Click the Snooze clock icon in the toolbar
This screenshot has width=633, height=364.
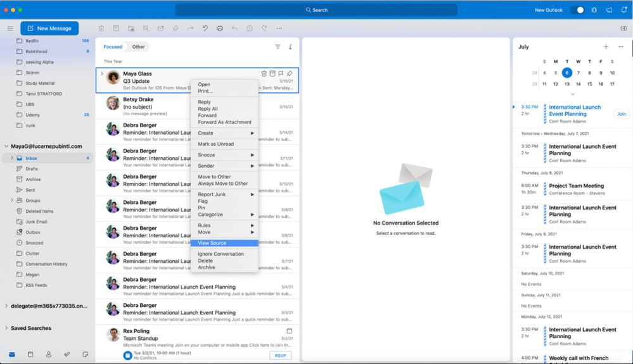pos(250,28)
